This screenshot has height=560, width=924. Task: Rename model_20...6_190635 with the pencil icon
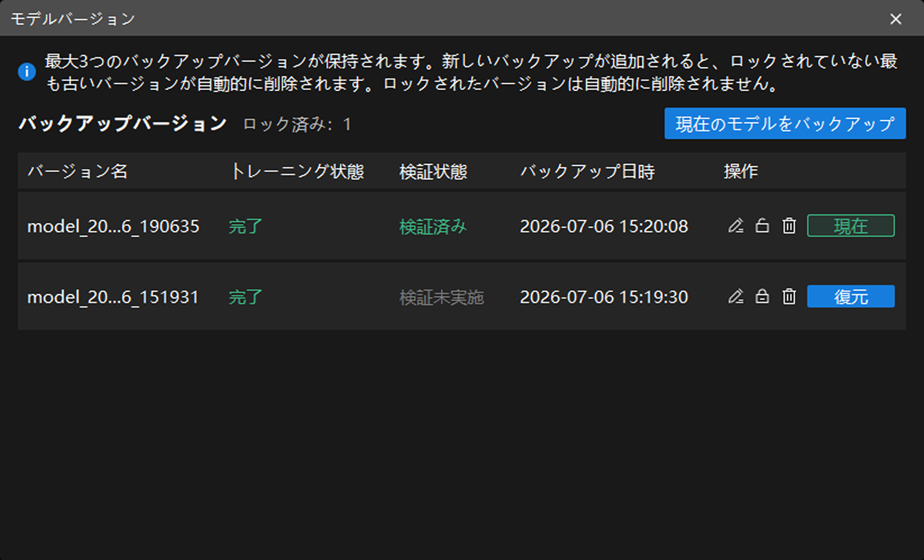(x=736, y=226)
